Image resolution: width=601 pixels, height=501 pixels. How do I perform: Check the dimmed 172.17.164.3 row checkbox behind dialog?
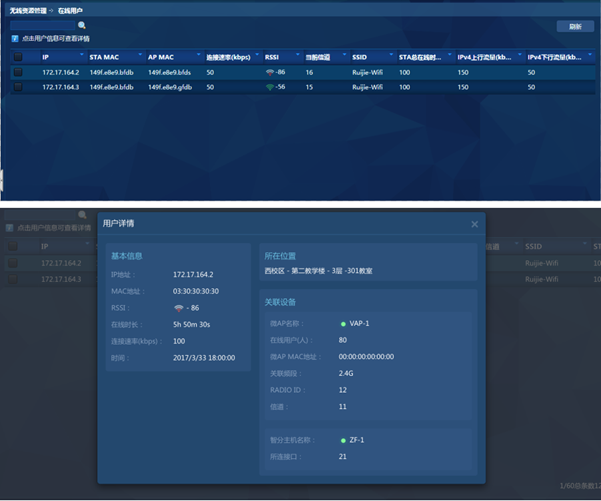13,279
